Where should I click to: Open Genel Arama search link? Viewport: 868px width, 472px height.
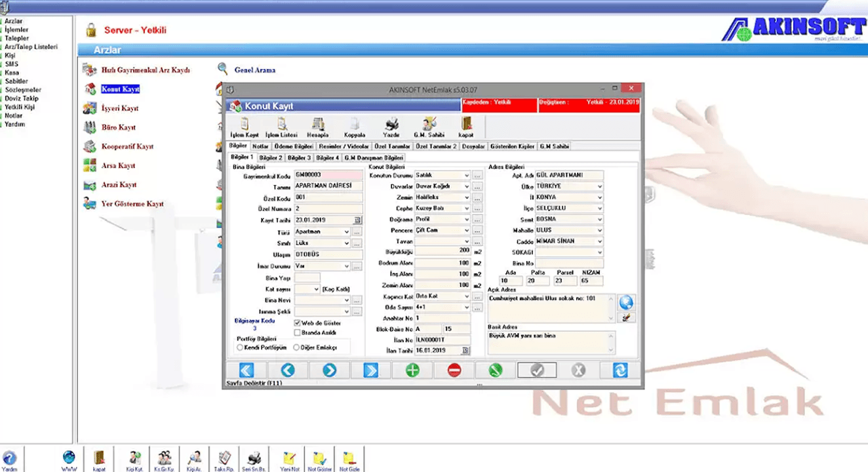[255, 70]
